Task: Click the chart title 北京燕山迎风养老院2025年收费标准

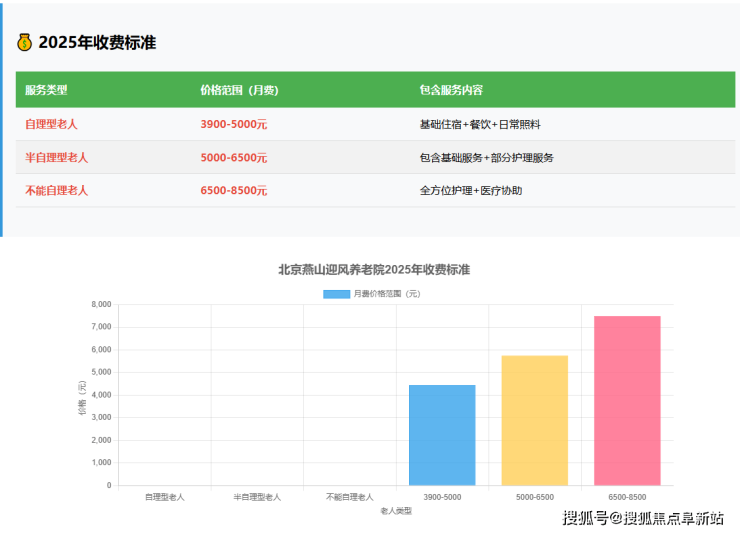Action: point(374,270)
